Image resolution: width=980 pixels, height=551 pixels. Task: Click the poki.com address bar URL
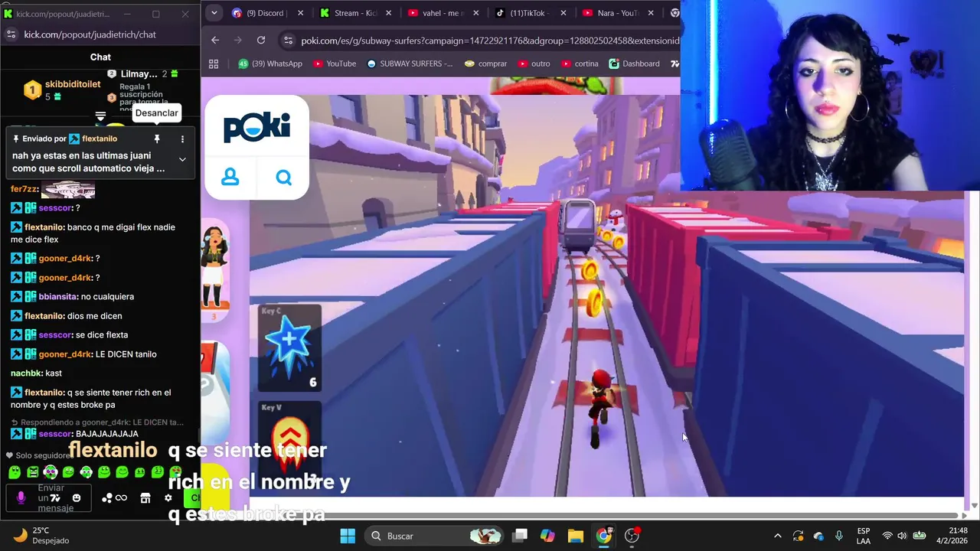(490, 41)
